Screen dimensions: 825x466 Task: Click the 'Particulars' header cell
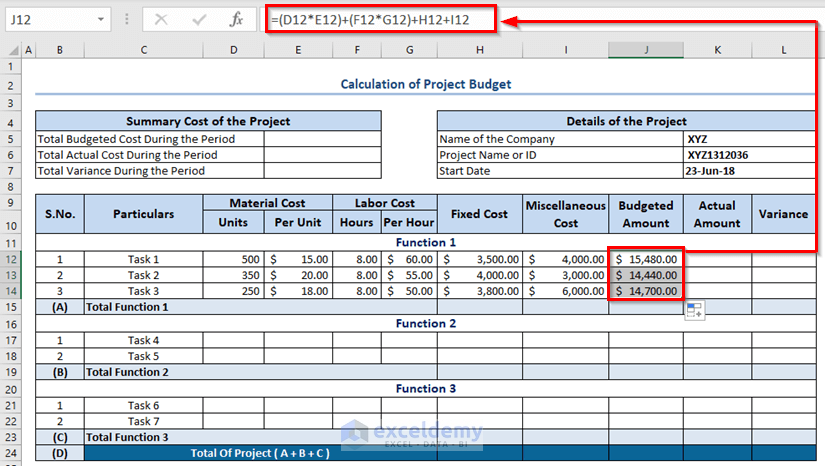click(x=144, y=214)
